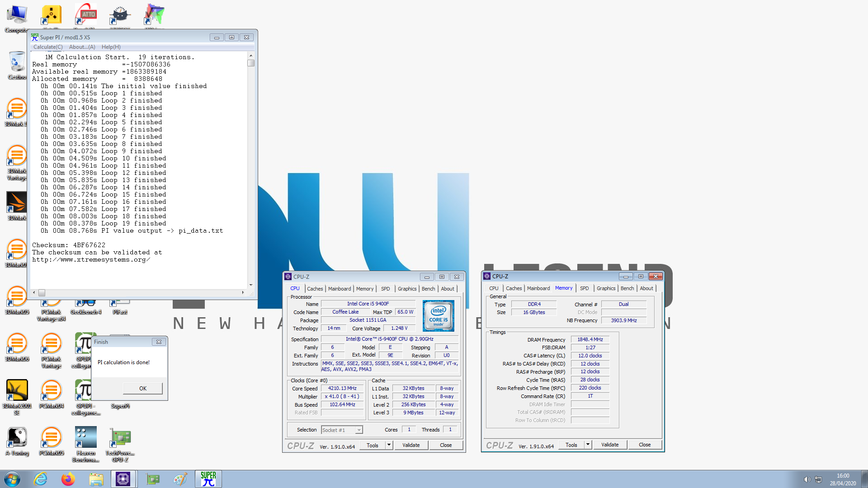Switch to Bench tab in the CPU-tab CPU-Z window
This screenshot has height=488, width=868.
click(x=429, y=289)
